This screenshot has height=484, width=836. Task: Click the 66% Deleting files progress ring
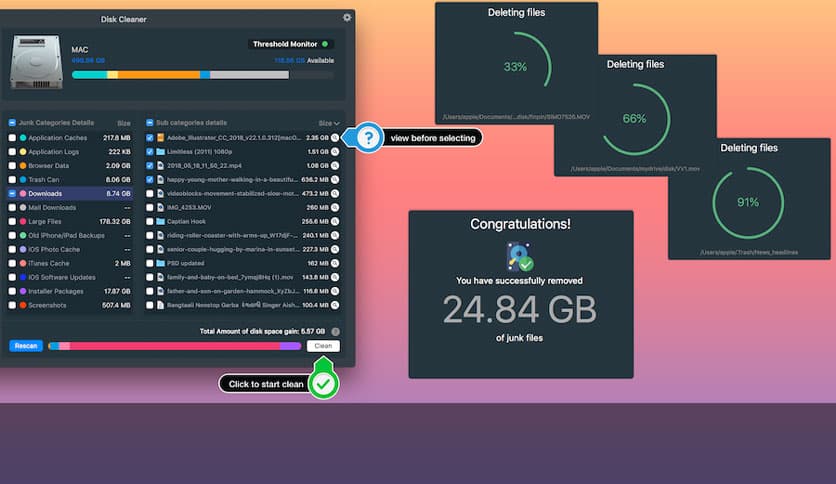tap(635, 118)
